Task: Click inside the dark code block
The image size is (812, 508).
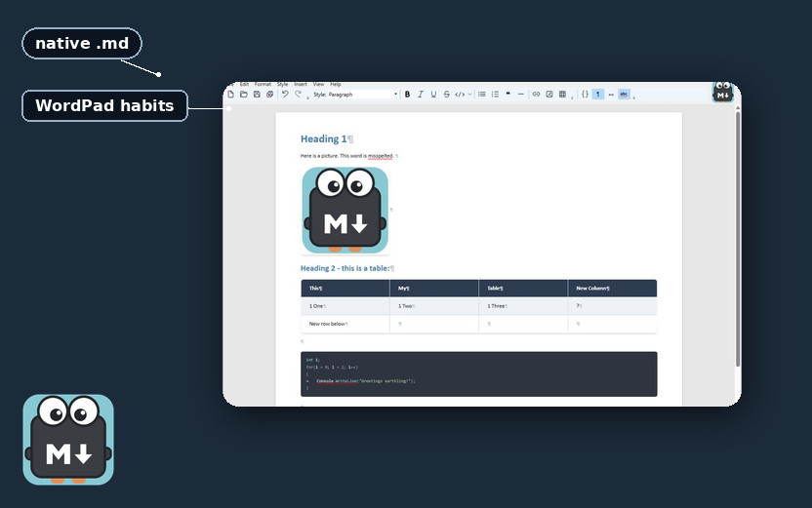Action: click(479, 374)
